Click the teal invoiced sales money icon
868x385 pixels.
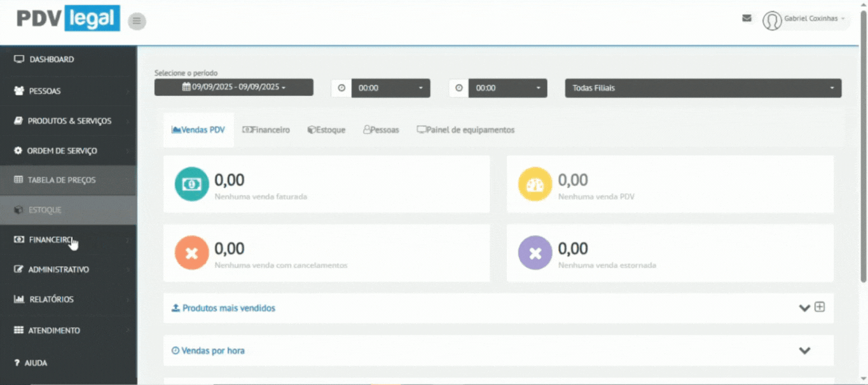coord(191,184)
